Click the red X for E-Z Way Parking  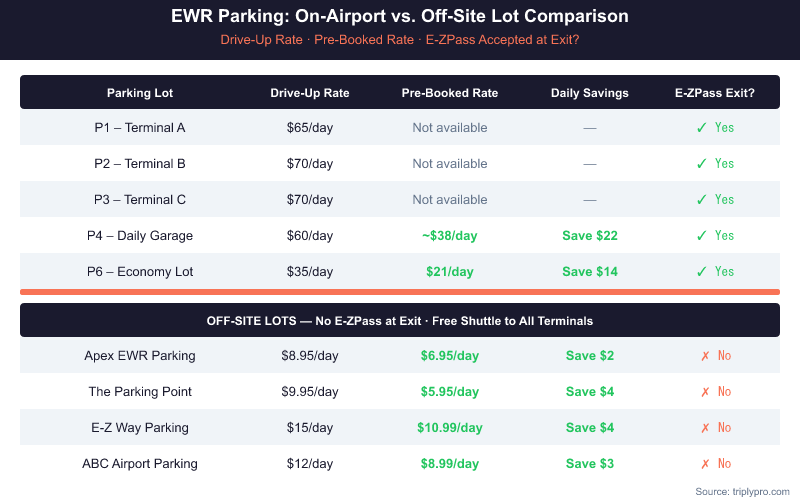[705, 427]
